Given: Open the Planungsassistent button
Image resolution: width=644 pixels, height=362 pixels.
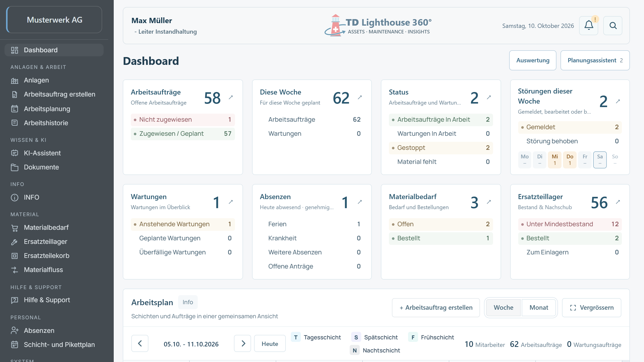Looking at the screenshot, I should click(x=595, y=60).
